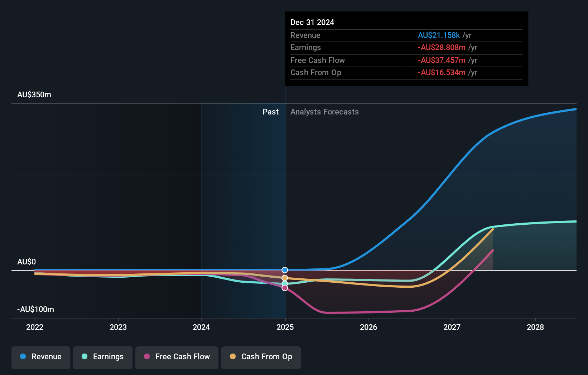Click the -AU$100m y-axis label

[x=36, y=310]
